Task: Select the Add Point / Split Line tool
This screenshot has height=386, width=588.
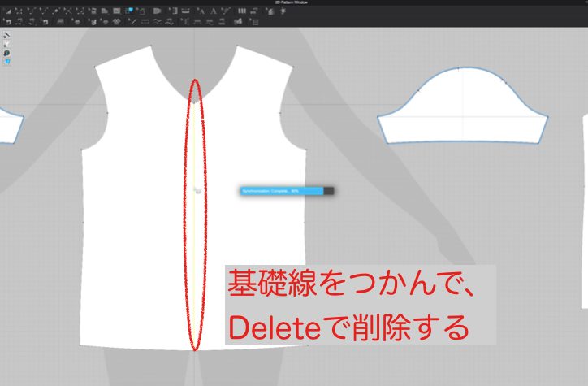Action: pos(56,11)
